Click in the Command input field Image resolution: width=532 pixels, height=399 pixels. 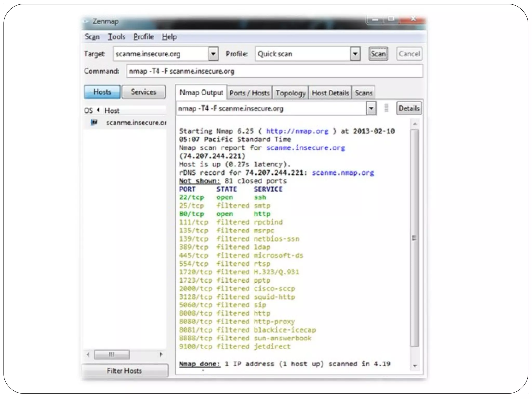(x=274, y=71)
